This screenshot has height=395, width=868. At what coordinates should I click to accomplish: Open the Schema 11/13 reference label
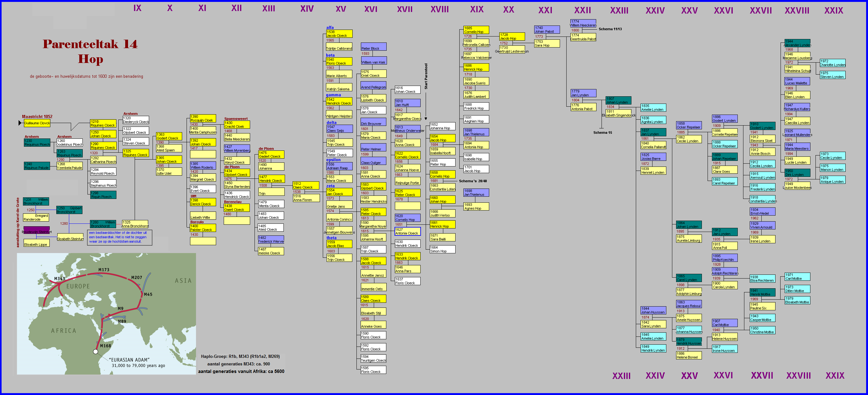610,29
